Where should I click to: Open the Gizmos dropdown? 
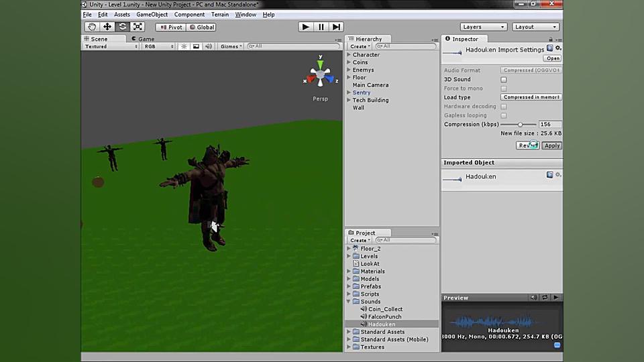coord(231,46)
